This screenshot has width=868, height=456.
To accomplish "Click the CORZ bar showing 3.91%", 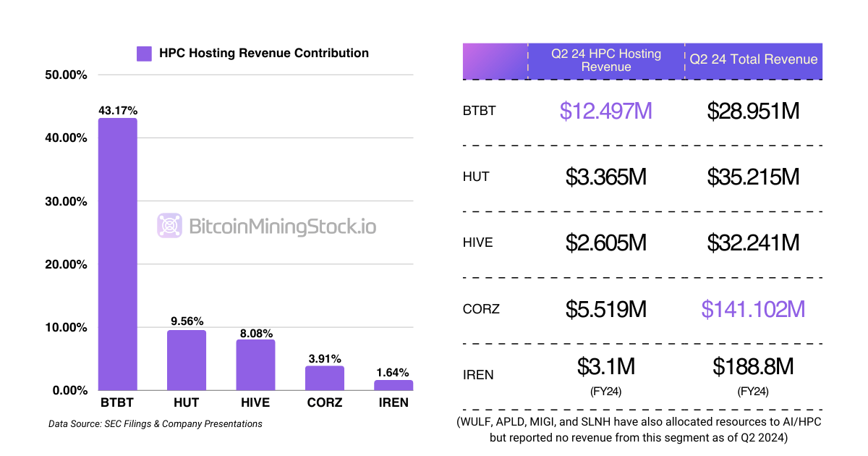I will coord(324,378).
